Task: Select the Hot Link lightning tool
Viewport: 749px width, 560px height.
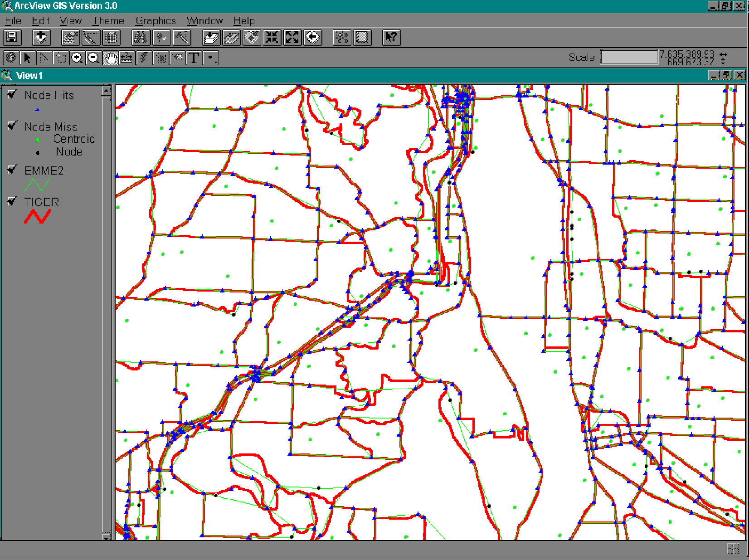Action: [x=144, y=58]
